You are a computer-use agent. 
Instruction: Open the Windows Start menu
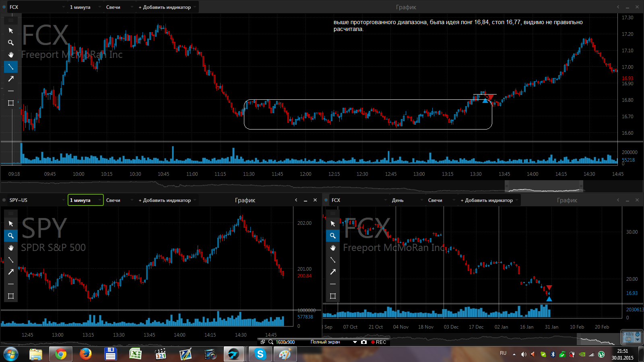tap(11, 354)
